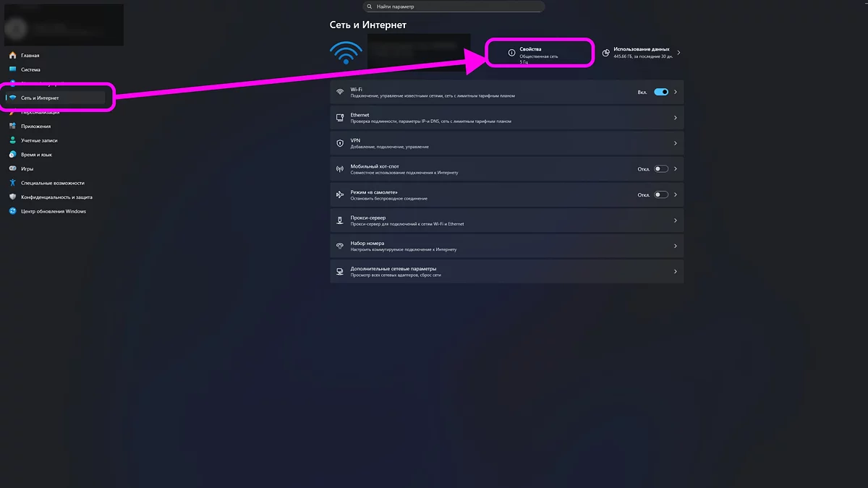This screenshot has width=868, height=488.
Task: Click the Прокси-сервер row icon
Action: click(340, 221)
